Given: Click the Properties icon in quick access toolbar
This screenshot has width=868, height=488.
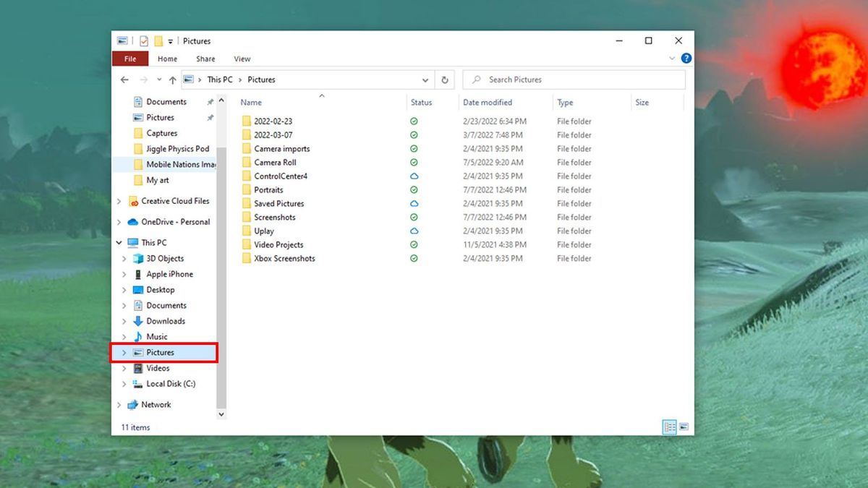Looking at the screenshot, I should point(142,41).
